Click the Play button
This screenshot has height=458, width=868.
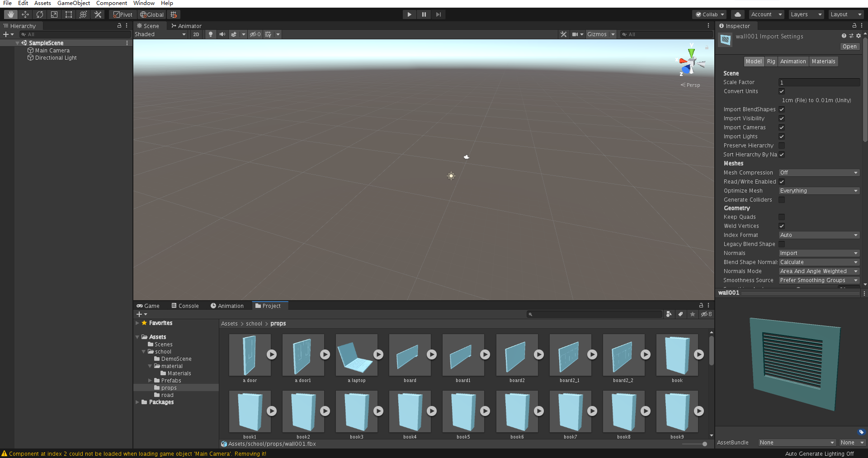pos(409,14)
